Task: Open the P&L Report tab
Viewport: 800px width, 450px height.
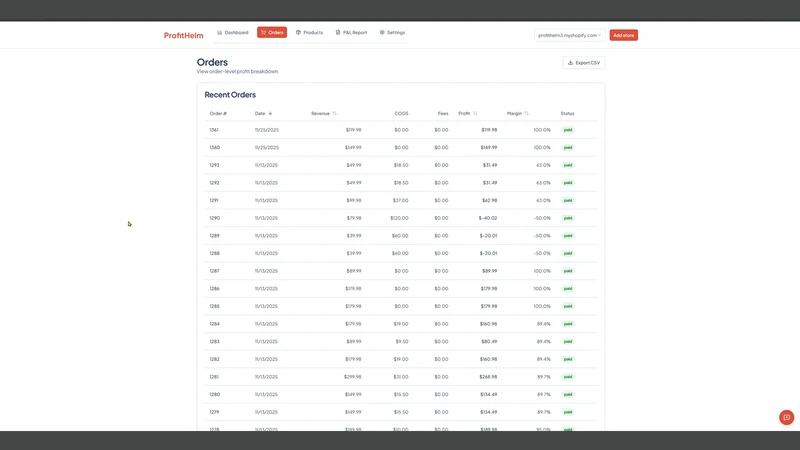Action: (x=352, y=33)
